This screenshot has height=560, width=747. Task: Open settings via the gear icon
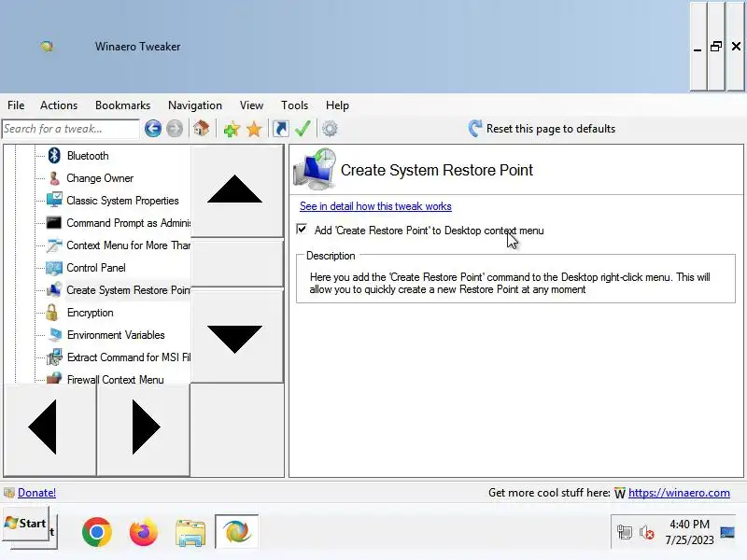point(330,129)
